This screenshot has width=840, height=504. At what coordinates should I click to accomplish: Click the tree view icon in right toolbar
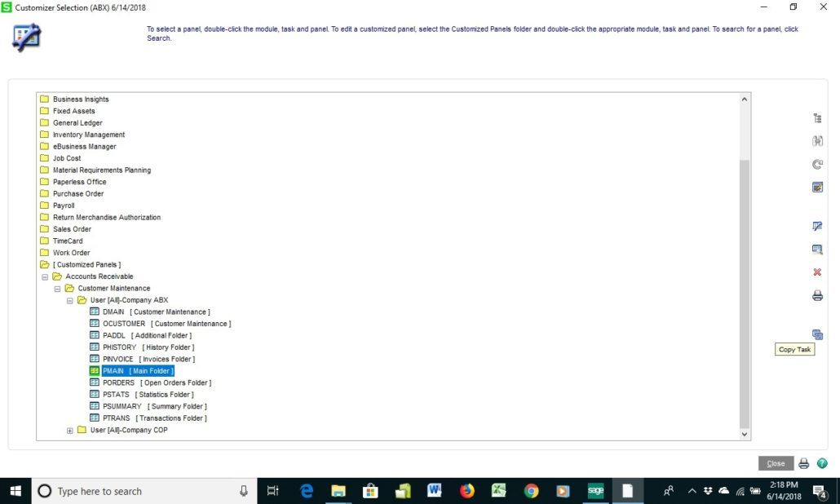click(x=817, y=118)
